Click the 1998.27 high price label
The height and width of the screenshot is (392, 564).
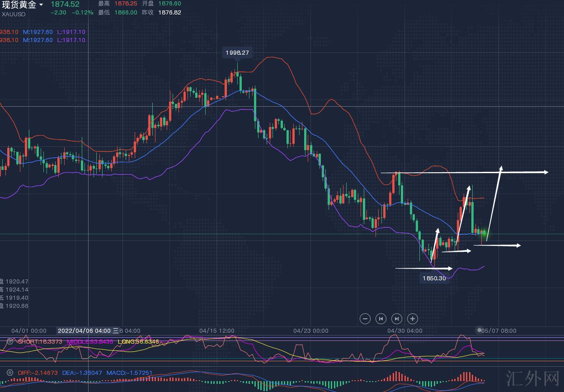click(x=237, y=53)
